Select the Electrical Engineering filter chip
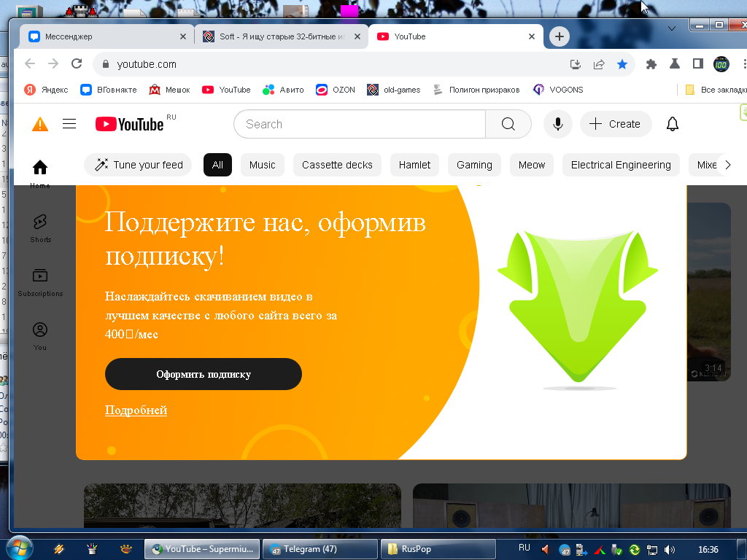 (621, 165)
